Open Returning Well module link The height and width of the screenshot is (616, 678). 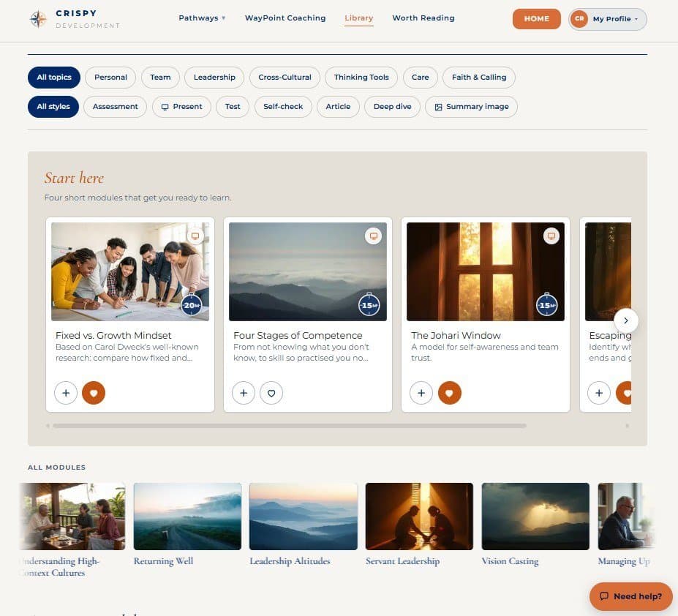[163, 561]
